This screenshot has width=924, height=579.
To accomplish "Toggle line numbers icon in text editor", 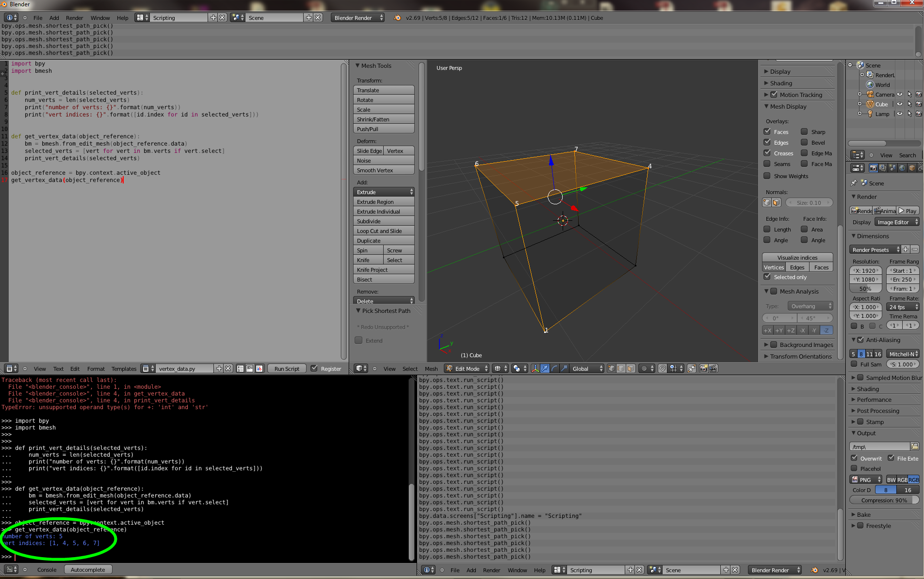I will 241,369.
